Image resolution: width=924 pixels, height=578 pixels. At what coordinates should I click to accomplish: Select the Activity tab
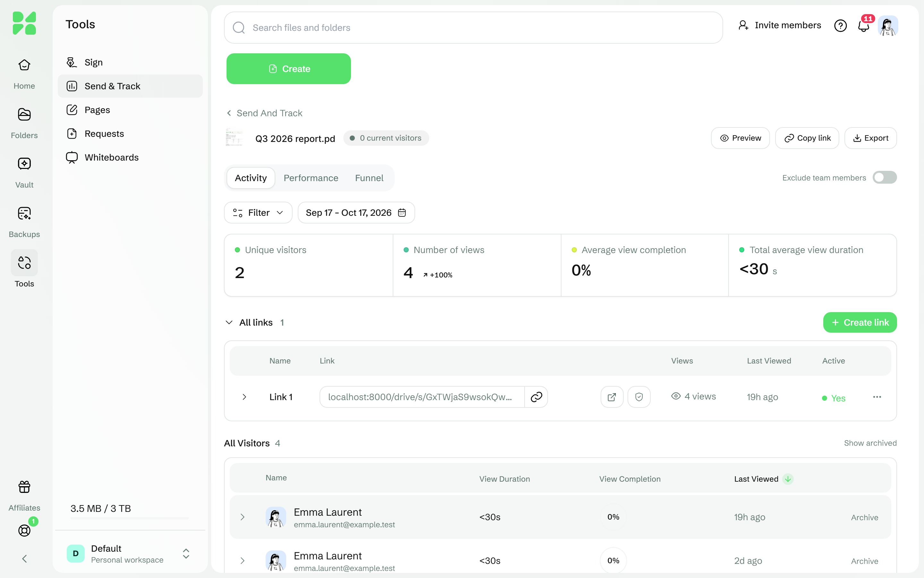pos(251,178)
